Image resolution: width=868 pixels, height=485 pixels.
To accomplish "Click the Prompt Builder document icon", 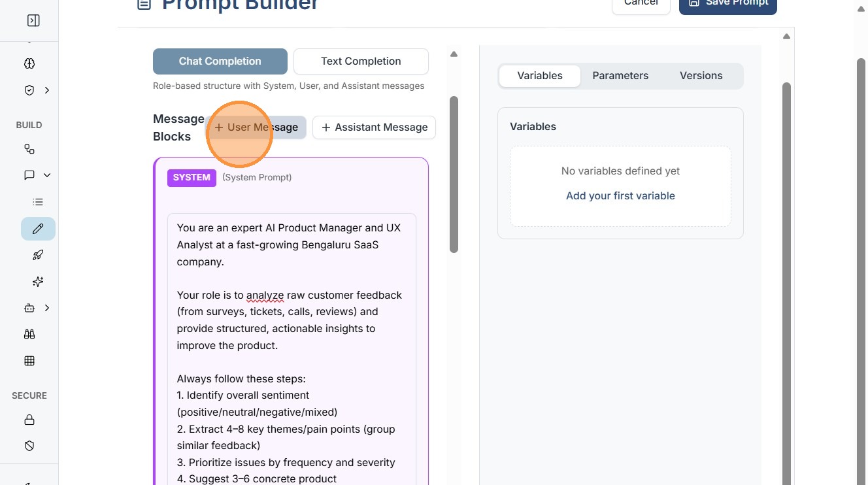I will 144,5.
